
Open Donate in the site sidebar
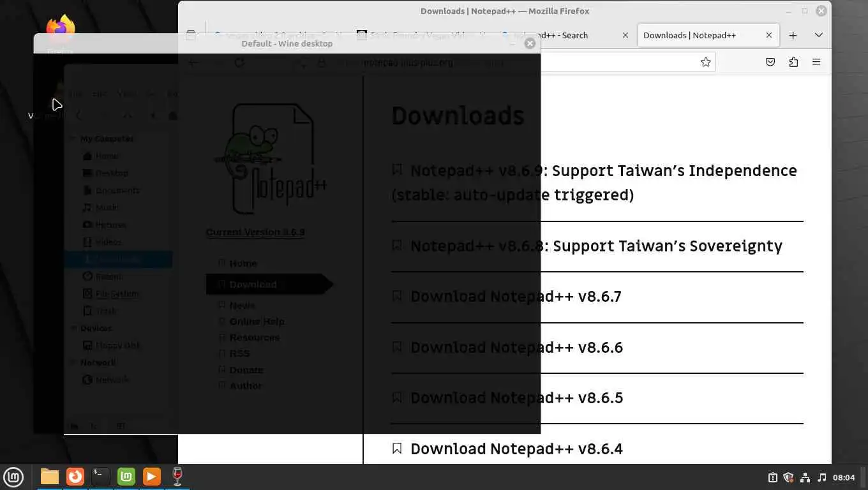(x=246, y=370)
